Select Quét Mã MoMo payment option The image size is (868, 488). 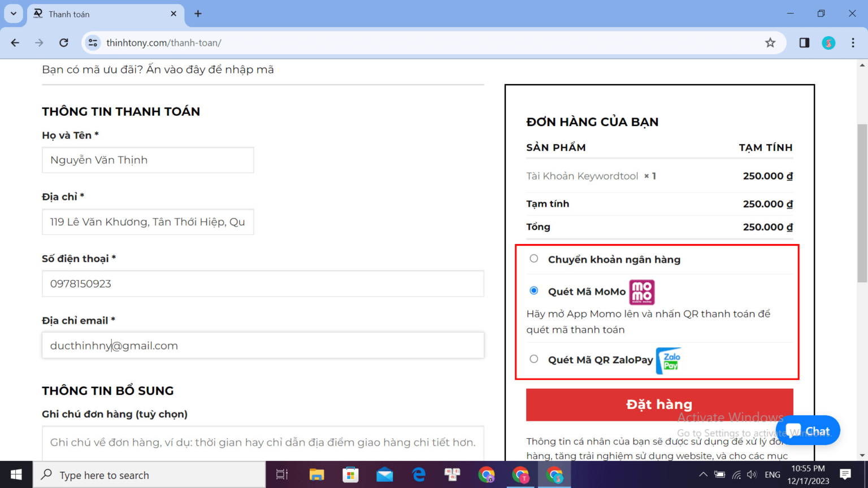tap(533, 290)
